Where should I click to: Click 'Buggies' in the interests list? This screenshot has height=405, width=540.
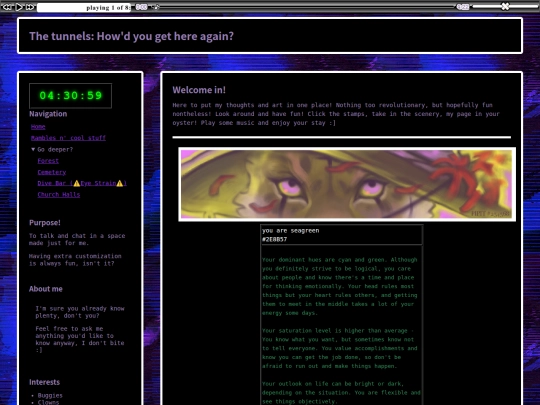point(50,396)
